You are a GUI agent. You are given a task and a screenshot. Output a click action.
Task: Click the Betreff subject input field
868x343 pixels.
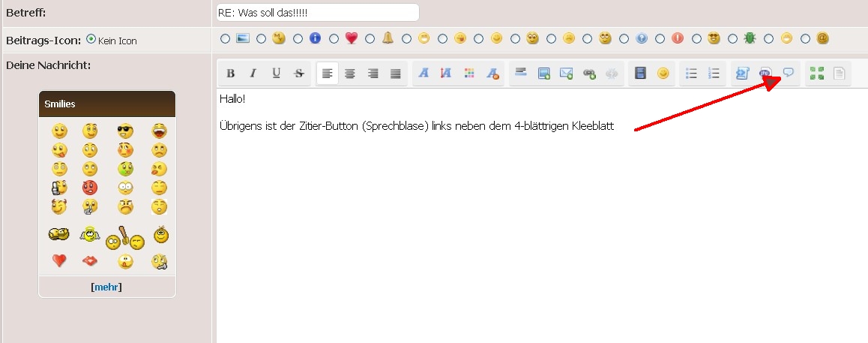tap(316, 13)
